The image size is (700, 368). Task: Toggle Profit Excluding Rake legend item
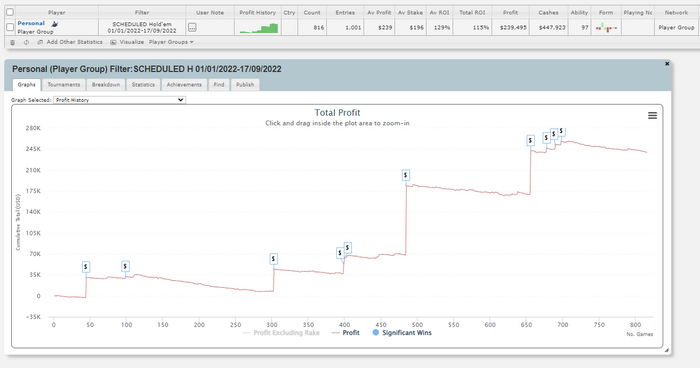281,333
